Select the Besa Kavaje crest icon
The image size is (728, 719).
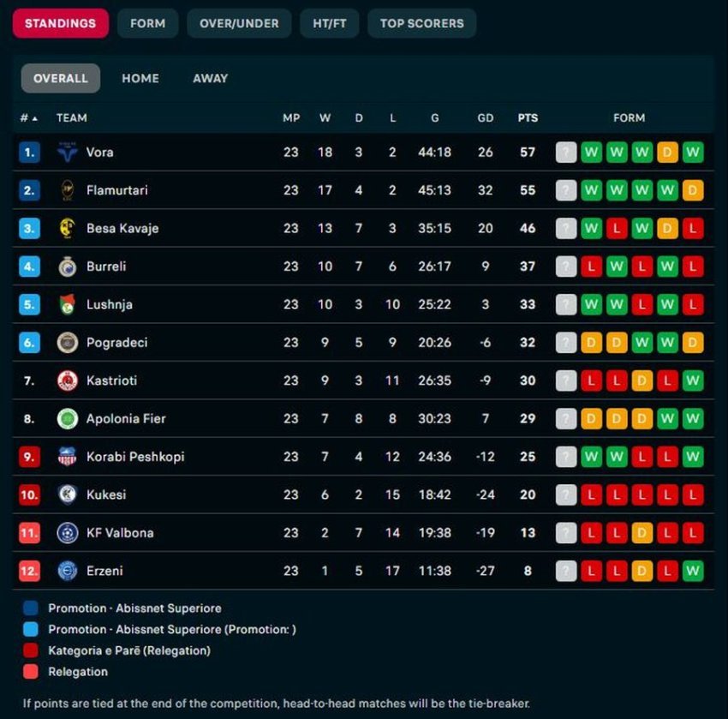click(68, 228)
